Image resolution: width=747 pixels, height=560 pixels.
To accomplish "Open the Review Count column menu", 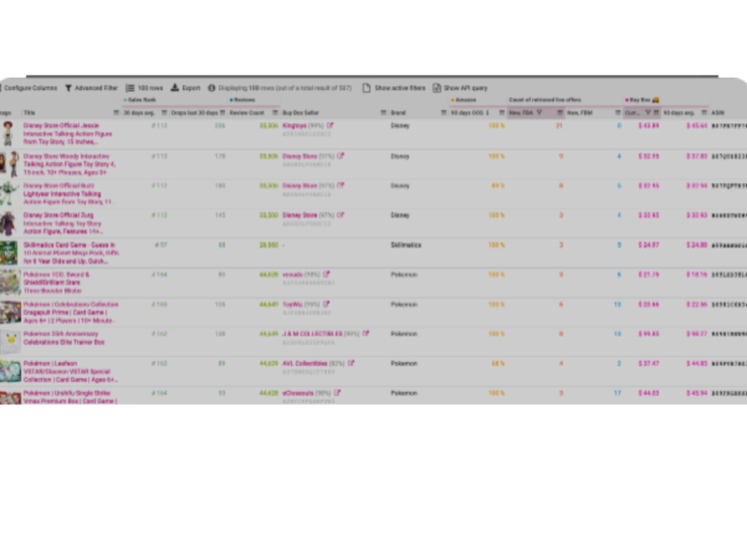I will point(275,113).
